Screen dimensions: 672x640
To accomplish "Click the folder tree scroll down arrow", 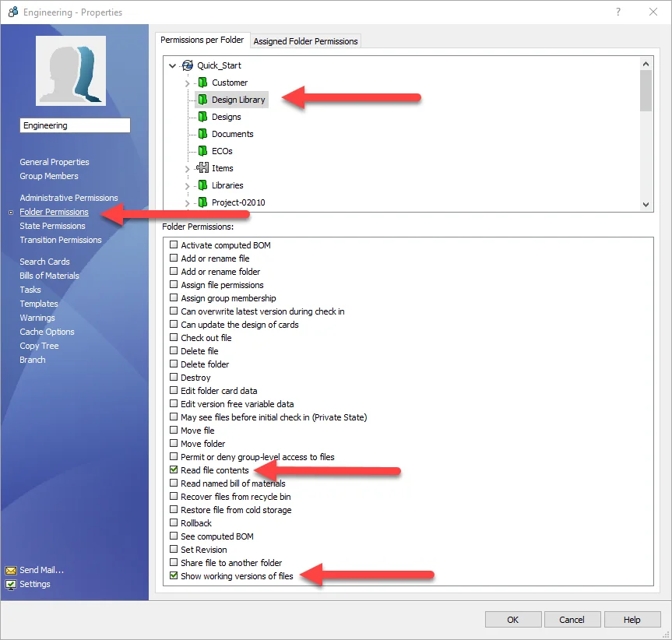I will click(x=646, y=205).
